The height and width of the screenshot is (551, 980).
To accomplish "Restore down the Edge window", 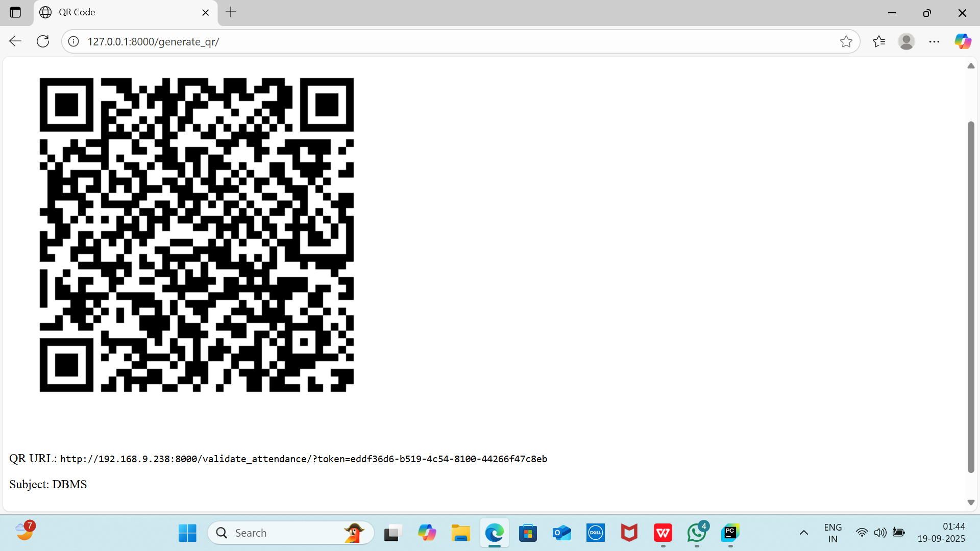I will [927, 12].
